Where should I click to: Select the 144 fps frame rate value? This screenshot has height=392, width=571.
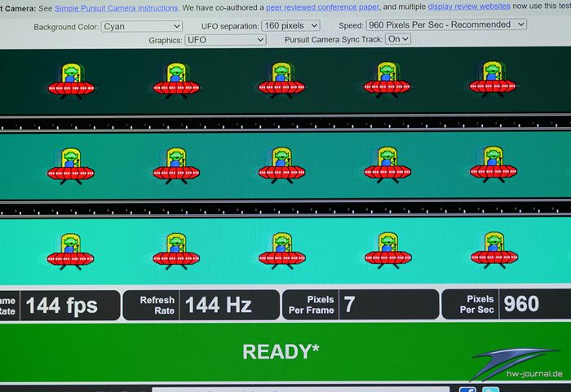tap(61, 306)
